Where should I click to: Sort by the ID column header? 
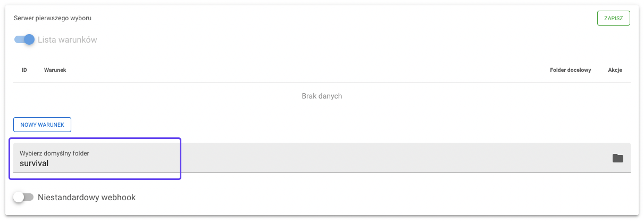24,70
